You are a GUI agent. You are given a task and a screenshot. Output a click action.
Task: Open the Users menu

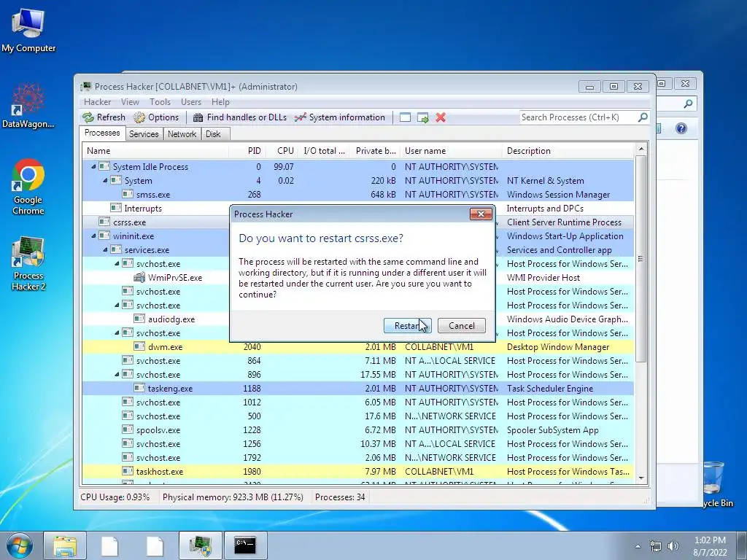191,102
